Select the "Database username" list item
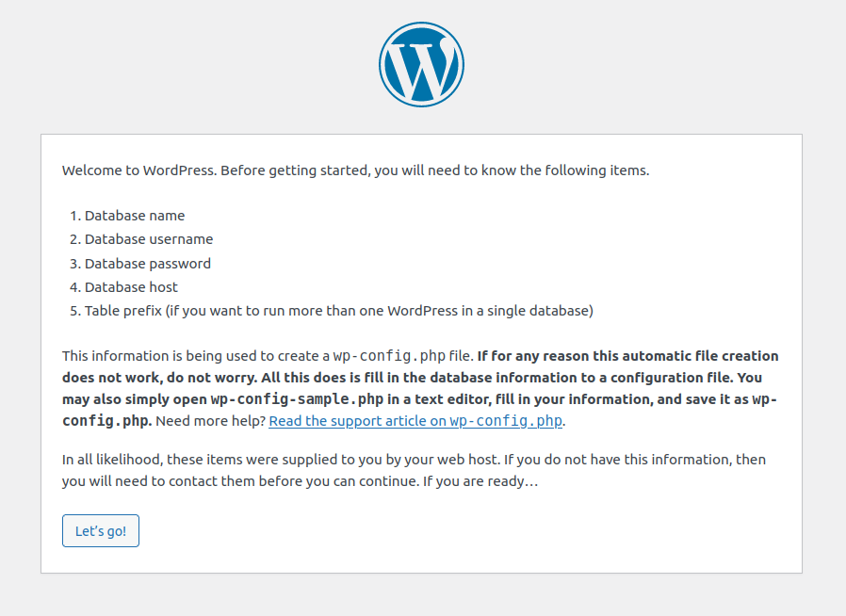This screenshot has width=846, height=616. tap(149, 239)
